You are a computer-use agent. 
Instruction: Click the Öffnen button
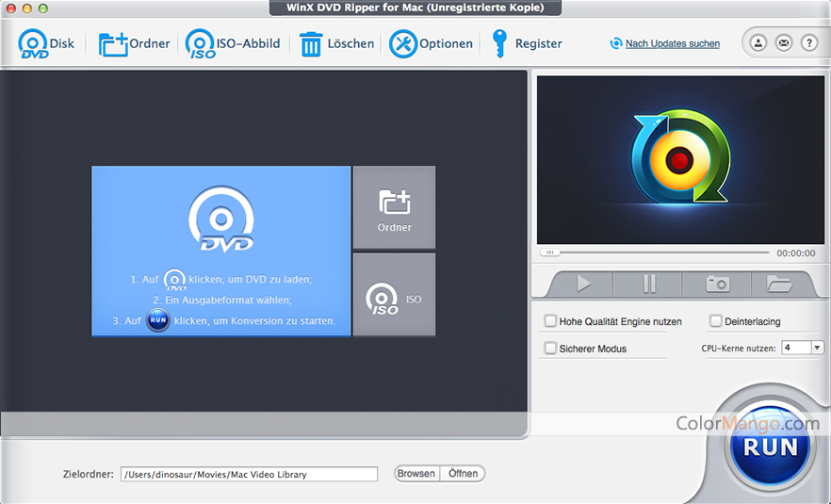point(463,473)
